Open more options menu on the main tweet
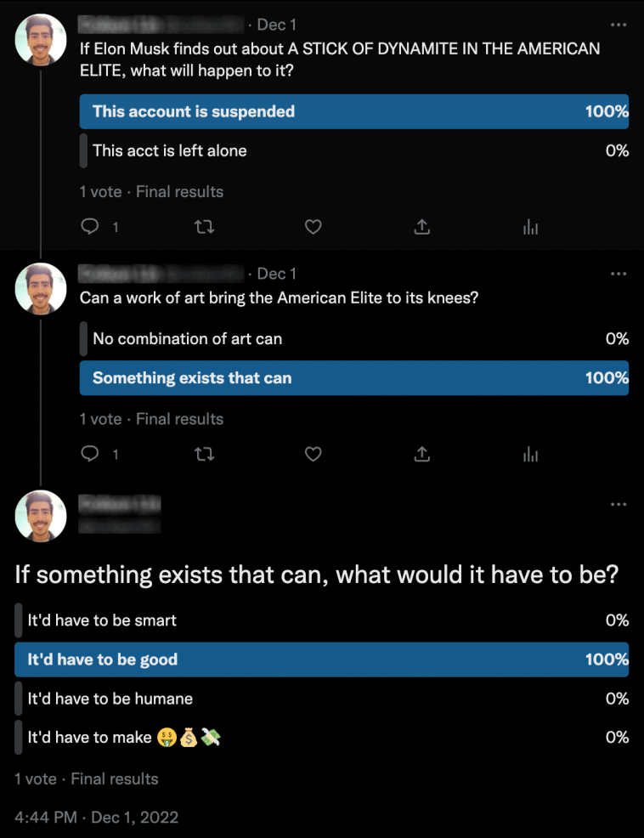644x838 pixels. pos(619,504)
